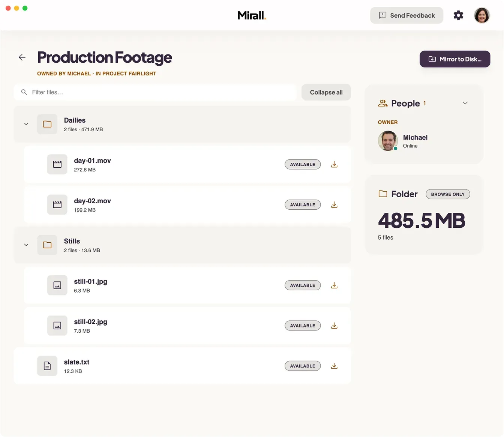The width and height of the screenshot is (504, 437).
Task: Click the slate.txt document icon
Action: (x=47, y=366)
